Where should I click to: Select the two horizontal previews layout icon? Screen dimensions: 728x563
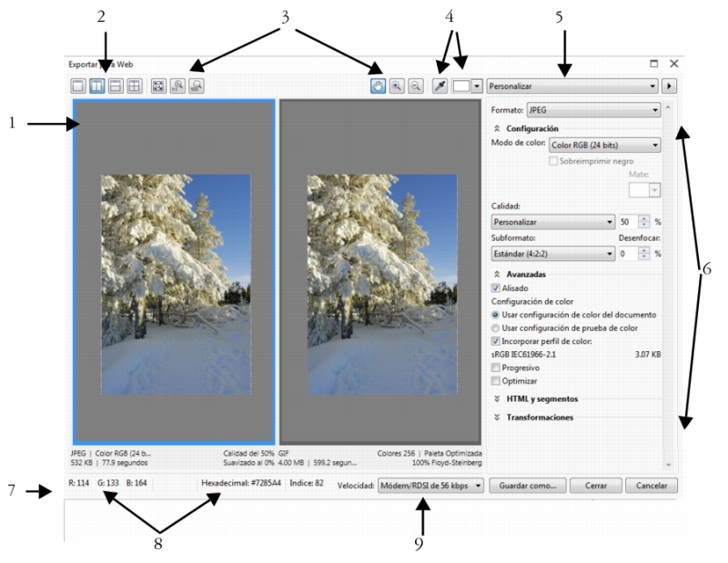point(115,86)
